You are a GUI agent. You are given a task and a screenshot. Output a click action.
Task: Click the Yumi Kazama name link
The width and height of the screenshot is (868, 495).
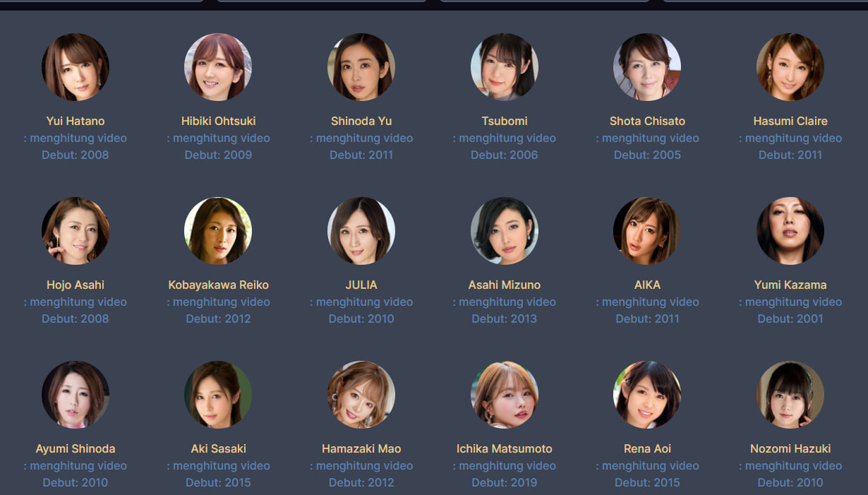(790, 285)
